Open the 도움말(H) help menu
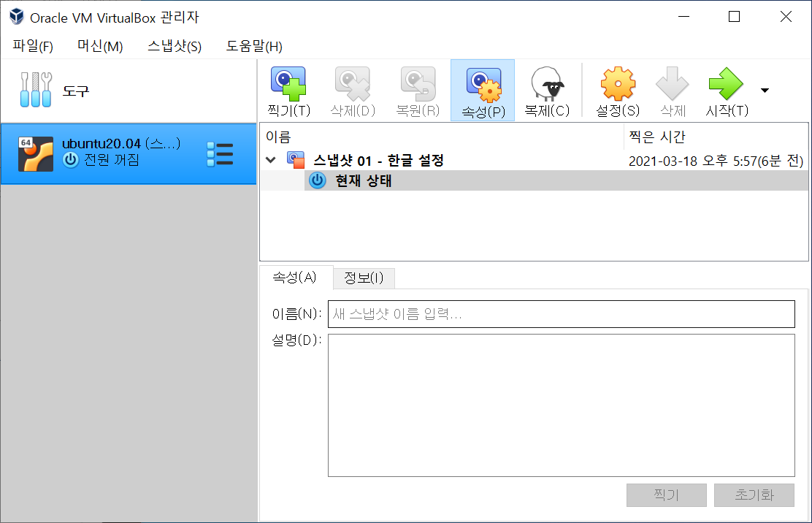Image resolution: width=812 pixels, height=523 pixels. point(254,46)
